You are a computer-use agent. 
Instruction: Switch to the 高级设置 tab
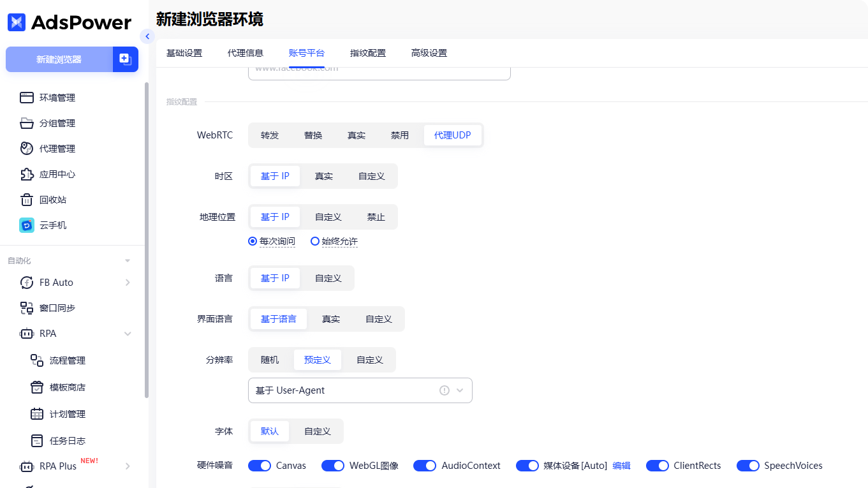pyautogui.click(x=429, y=53)
